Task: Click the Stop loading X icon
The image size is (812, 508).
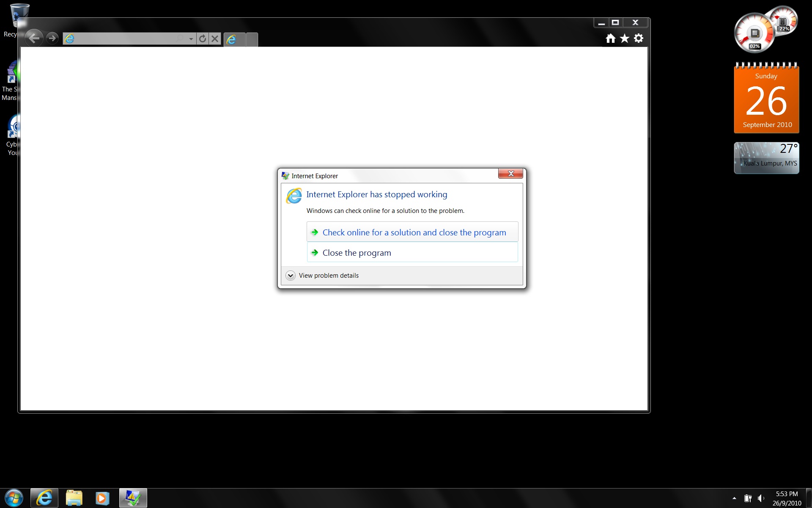Action: [215, 39]
